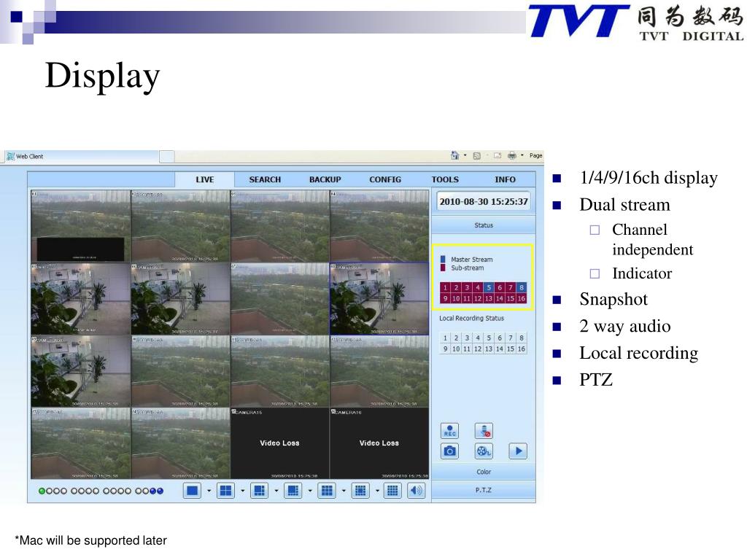Expand the Status panel header
Viewport: 747px width, 560px height.
[484, 225]
